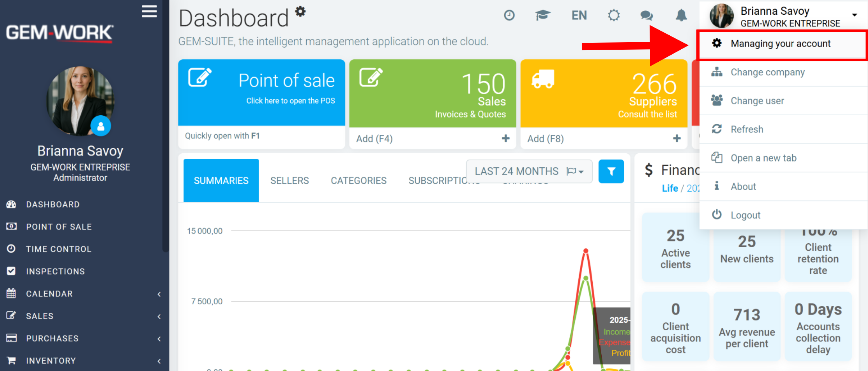Click the red peak point on chart
The height and width of the screenshot is (371, 868).
pos(586,251)
